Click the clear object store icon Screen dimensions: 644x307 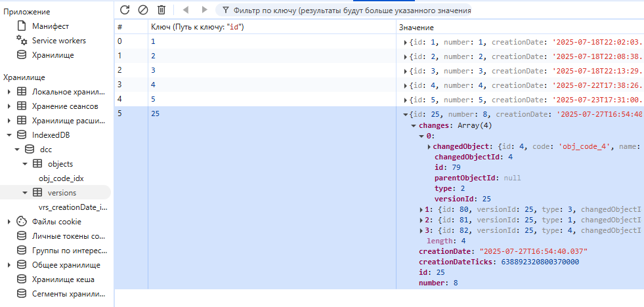click(143, 10)
